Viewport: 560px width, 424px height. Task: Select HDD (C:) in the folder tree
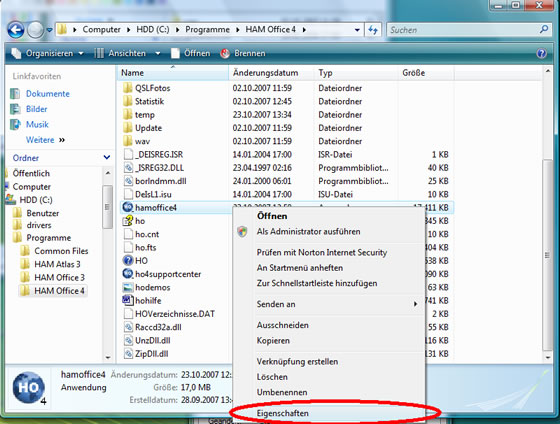coord(36,200)
